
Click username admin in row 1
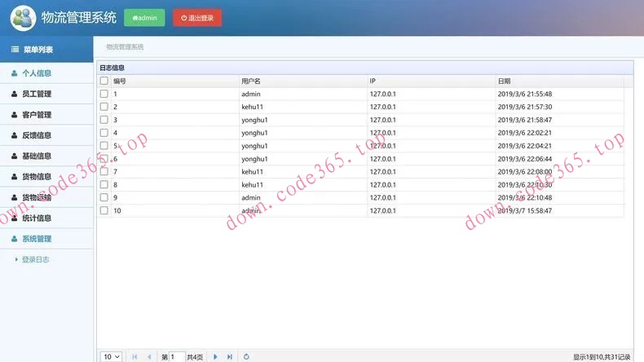[251, 94]
